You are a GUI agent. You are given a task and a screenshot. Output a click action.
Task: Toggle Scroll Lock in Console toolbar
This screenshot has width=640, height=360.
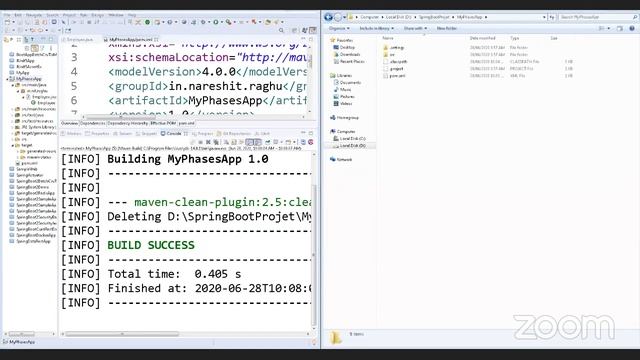(x=233, y=142)
